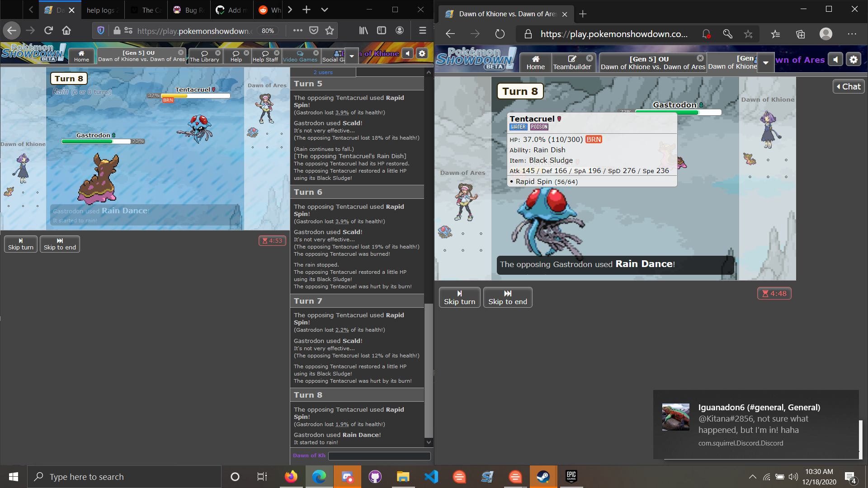Open Edge collections

pos(801,34)
